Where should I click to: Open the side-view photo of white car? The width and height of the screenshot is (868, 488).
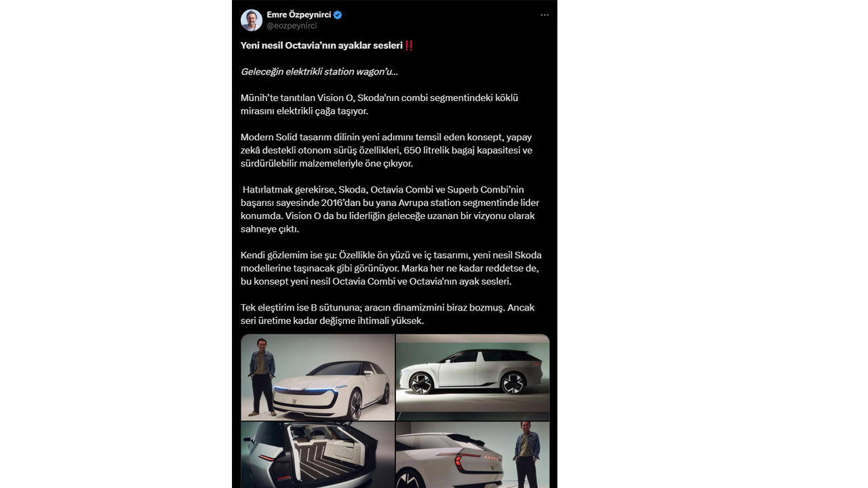pyautogui.click(x=473, y=373)
